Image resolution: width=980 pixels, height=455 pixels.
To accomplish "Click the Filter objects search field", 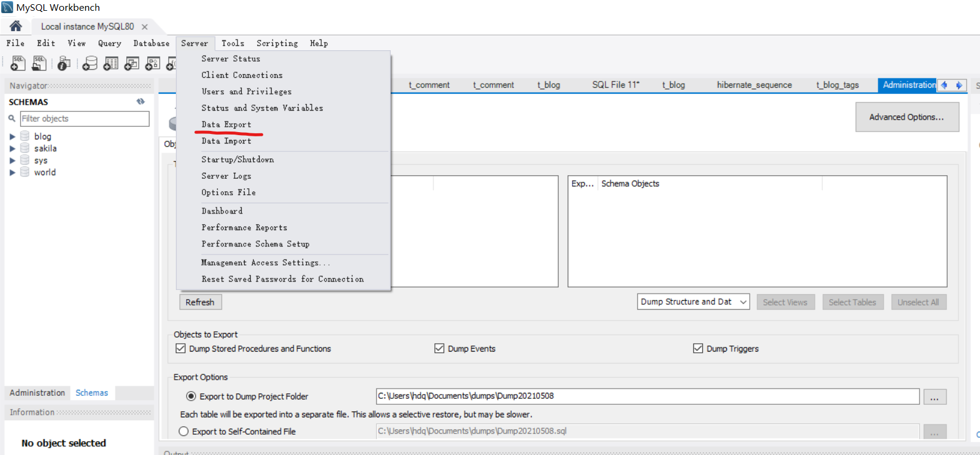I will [84, 118].
